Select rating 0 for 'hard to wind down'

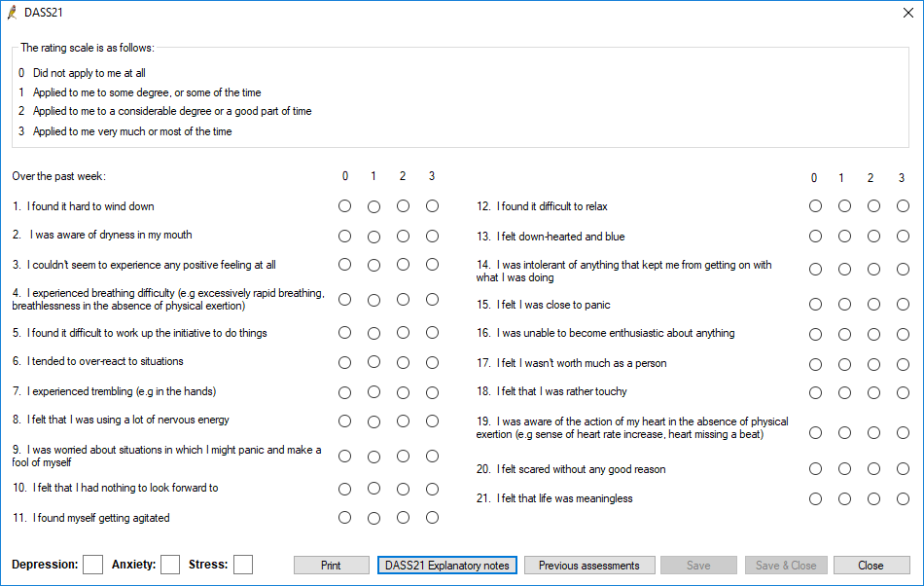pyautogui.click(x=344, y=205)
